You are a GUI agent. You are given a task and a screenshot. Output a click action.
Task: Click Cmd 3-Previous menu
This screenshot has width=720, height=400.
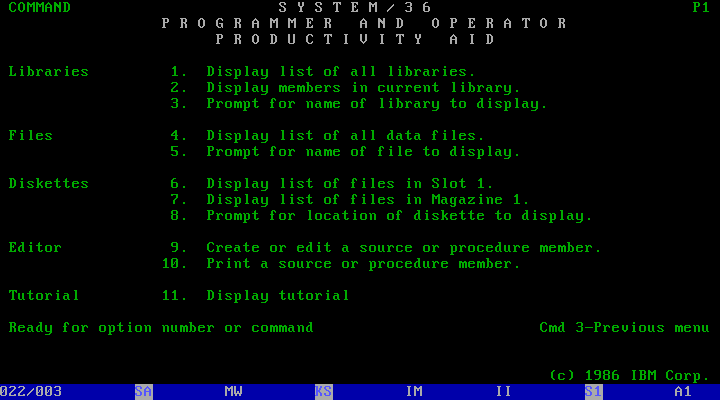[x=624, y=328]
